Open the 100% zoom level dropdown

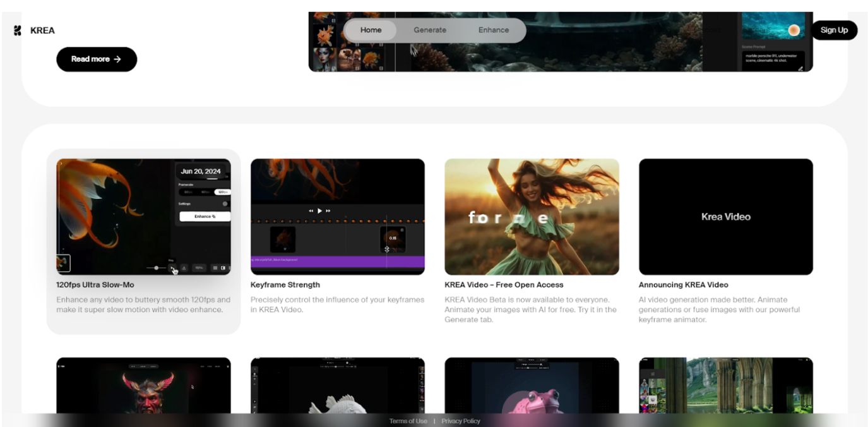[199, 268]
